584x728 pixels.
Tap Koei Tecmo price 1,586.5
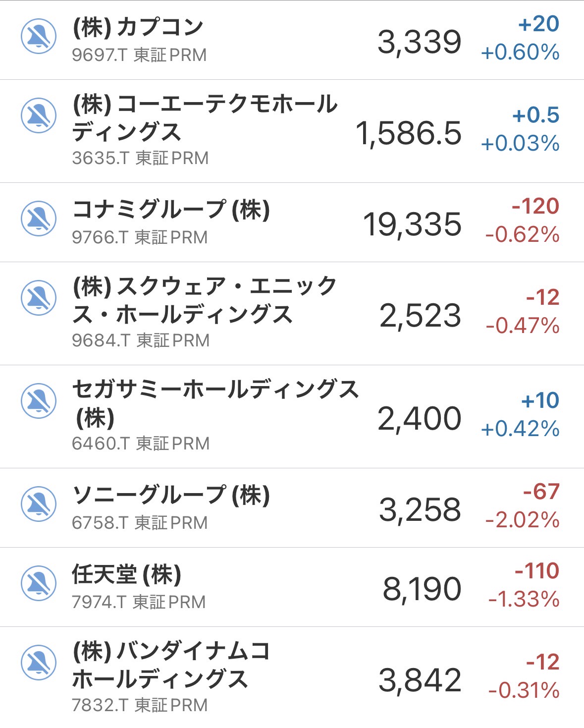[409, 134]
